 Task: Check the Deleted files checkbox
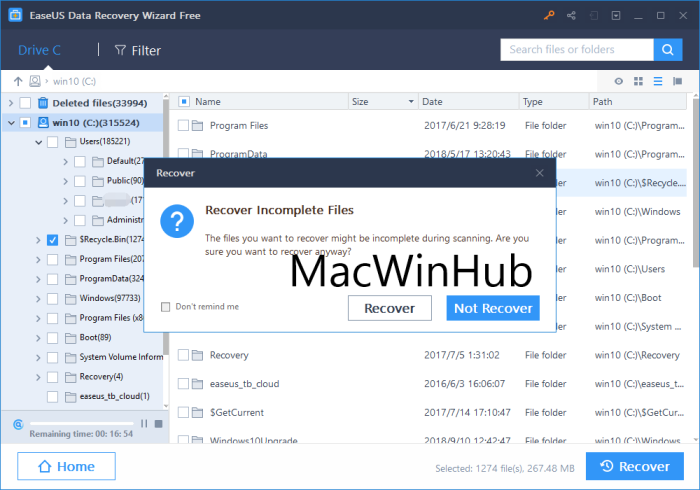pos(25,103)
